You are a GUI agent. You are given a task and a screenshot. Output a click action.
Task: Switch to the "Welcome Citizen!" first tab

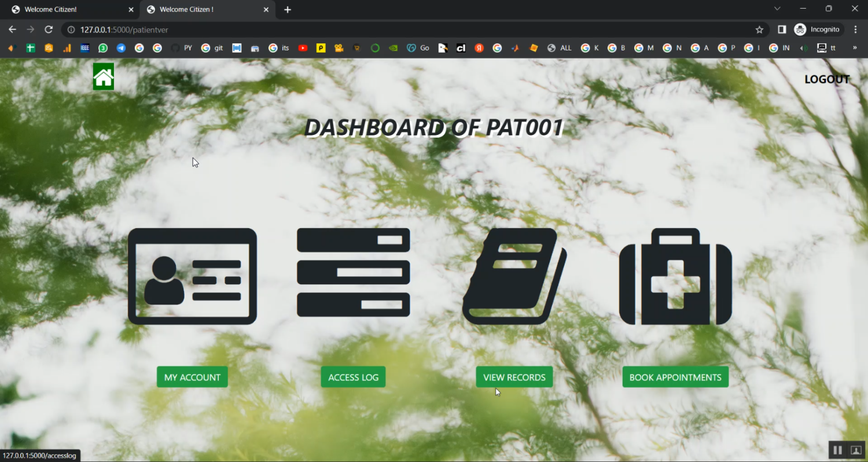[x=64, y=9]
